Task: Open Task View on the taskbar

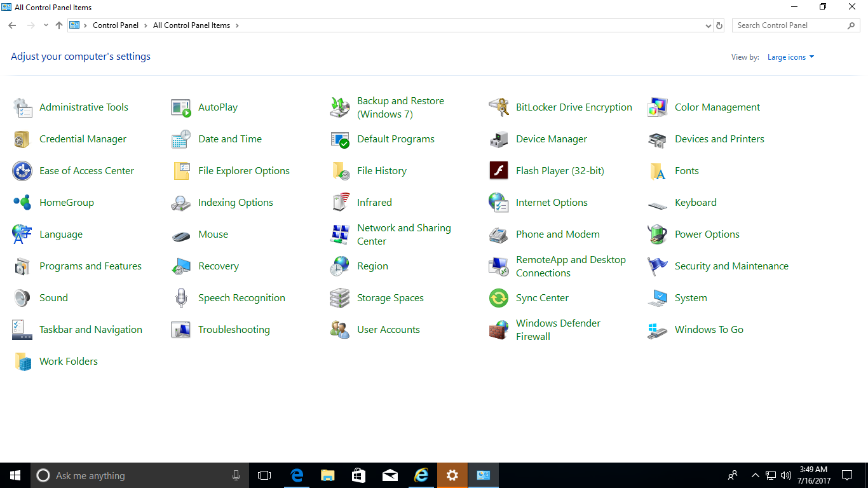Action: 264,475
